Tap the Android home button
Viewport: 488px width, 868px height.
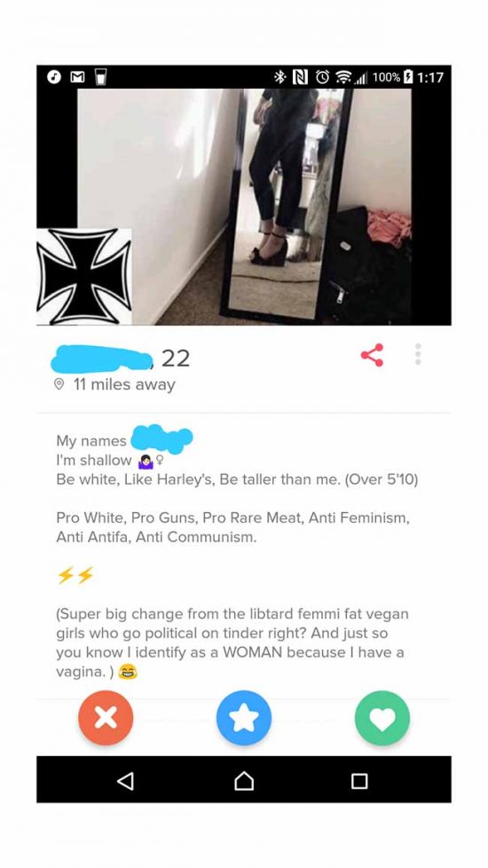(244, 780)
